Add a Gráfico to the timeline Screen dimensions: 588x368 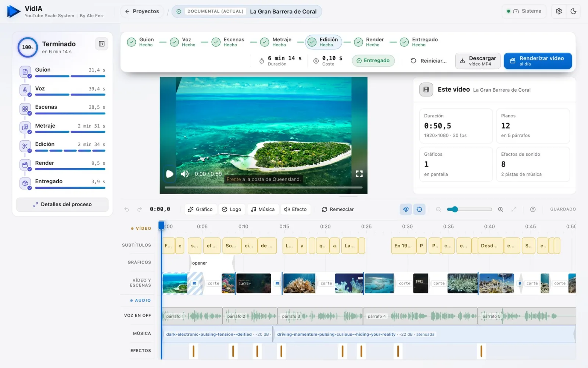tap(200, 209)
